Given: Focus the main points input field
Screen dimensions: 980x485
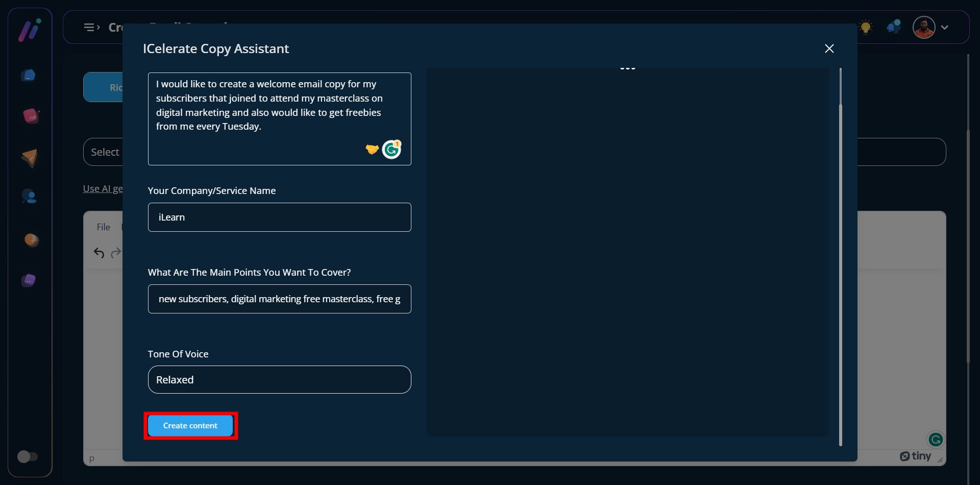Looking at the screenshot, I should 279,299.
